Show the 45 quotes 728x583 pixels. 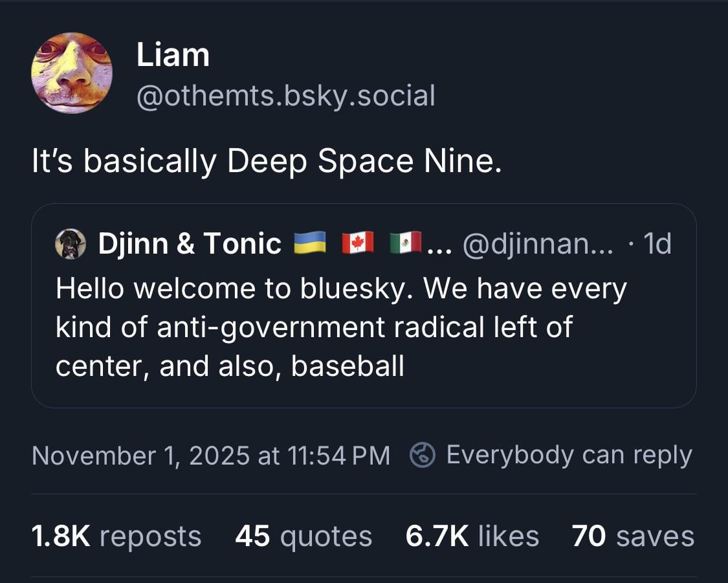click(303, 536)
